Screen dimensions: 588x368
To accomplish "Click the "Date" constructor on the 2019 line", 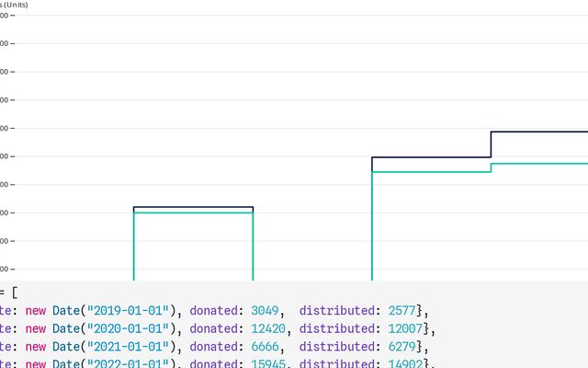I will [x=65, y=309].
